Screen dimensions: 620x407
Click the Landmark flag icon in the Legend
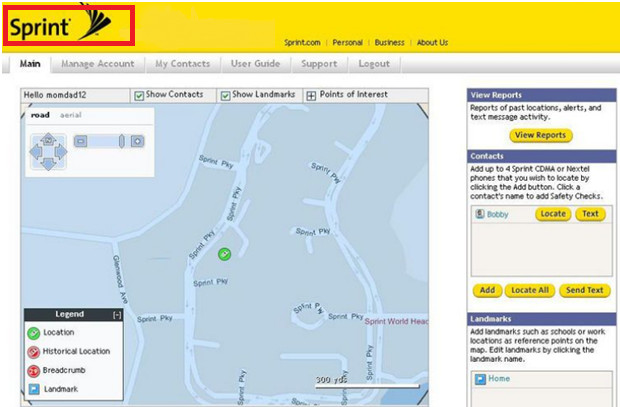[34, 389]
